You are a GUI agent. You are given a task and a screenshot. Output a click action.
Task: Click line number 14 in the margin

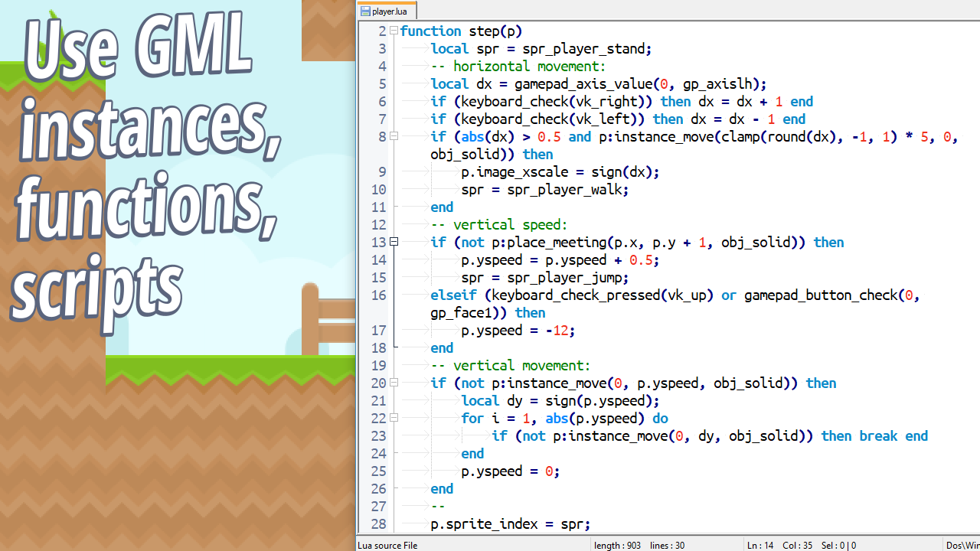[x=378, y=260]
